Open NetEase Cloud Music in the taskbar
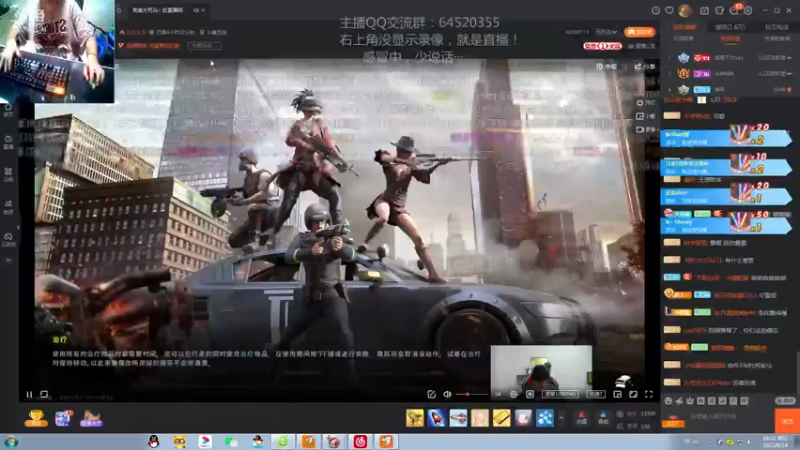 tap(360, 442)
